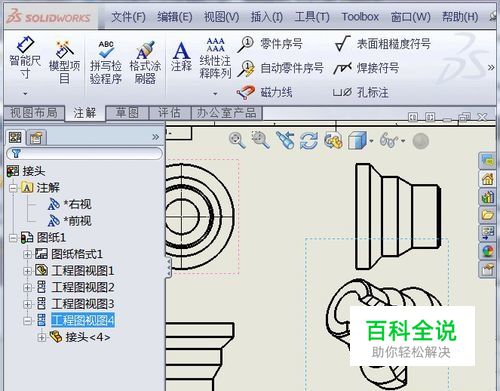Insert a 注释 note annotation
Viewport: 500px width, 391px height.
[x=181, y=56]
